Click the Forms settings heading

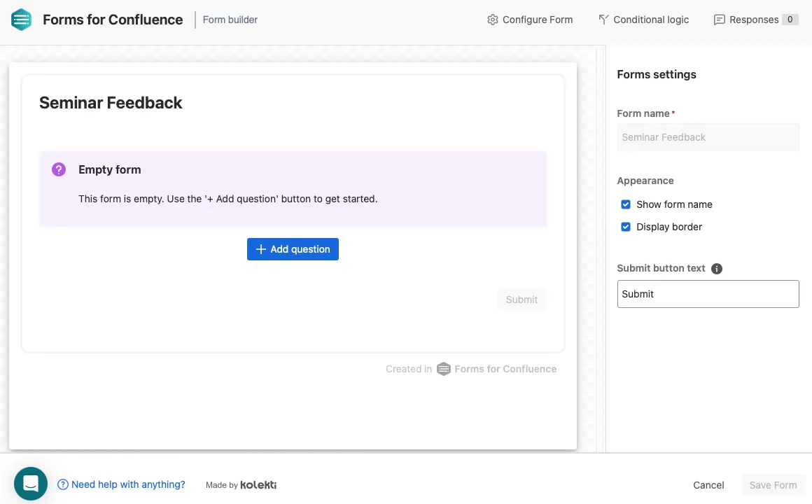pyautogui.click(x=657, y=74)
